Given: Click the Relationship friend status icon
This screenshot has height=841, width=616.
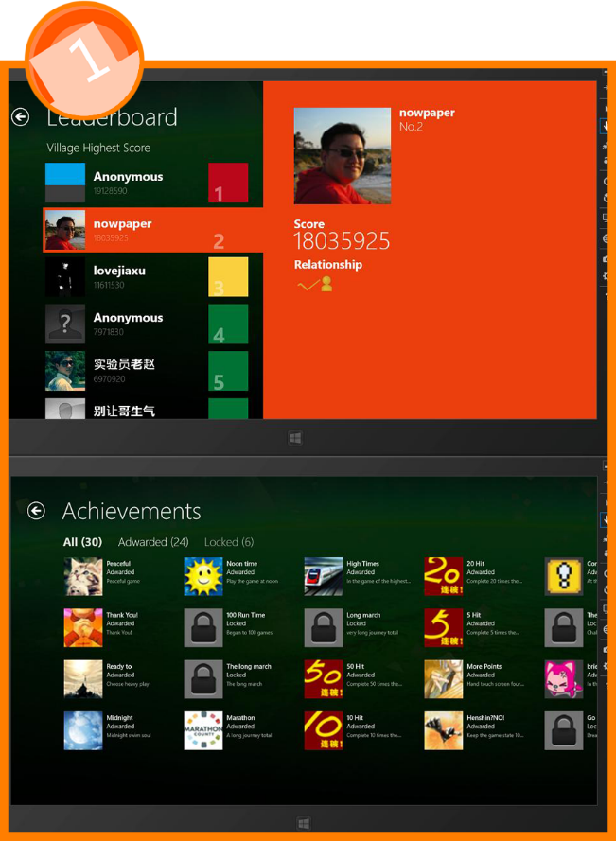Looking at the screenshot, I should [315, 284].
